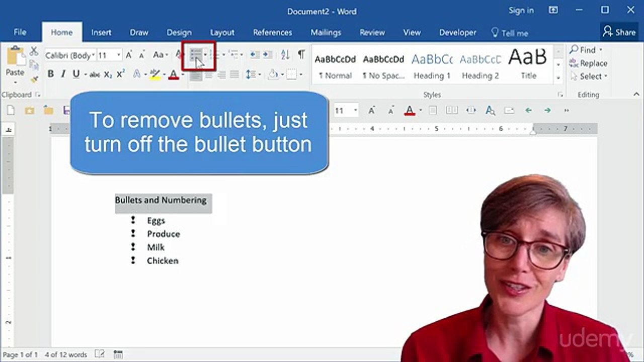Screen dimensions: 644x362
Task: Expand the Styles gallery More arrow
Action: click(558, 77)
